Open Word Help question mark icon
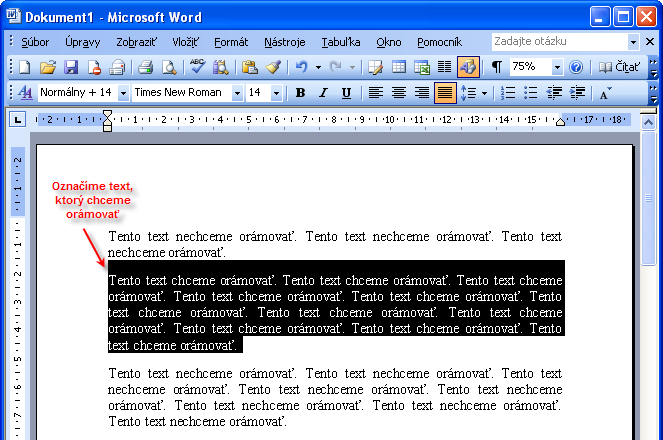 [x=576, y=67]
